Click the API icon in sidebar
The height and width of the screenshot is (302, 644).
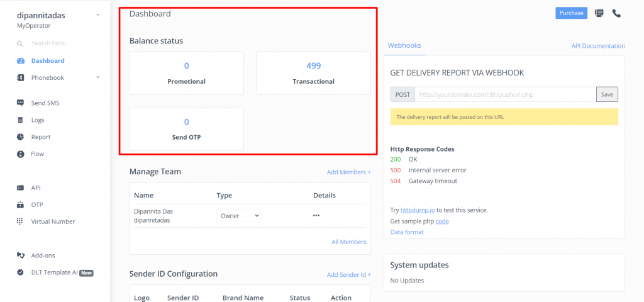tap(21, 187)
